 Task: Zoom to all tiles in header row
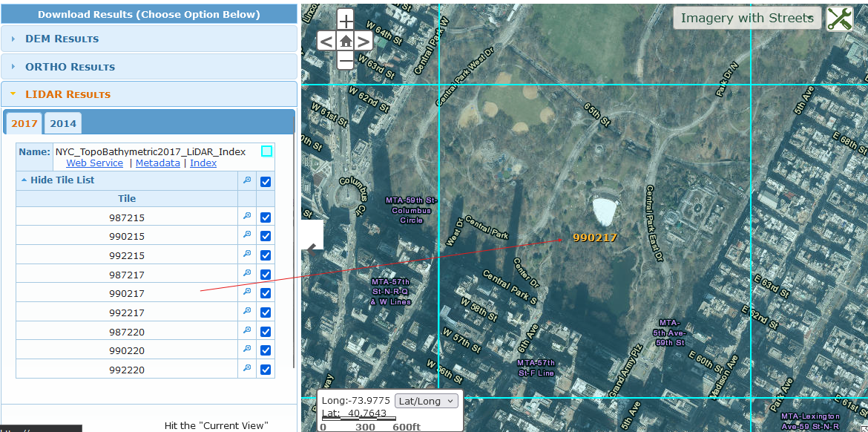point(247,180)
